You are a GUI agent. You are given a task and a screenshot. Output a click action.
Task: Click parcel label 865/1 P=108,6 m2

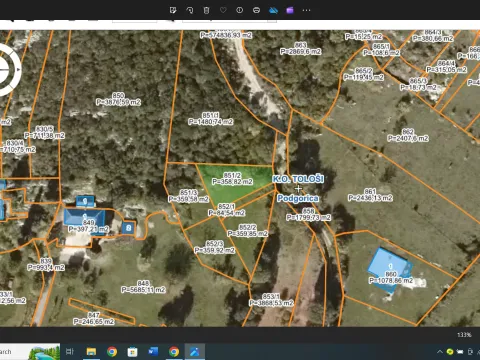381,49
